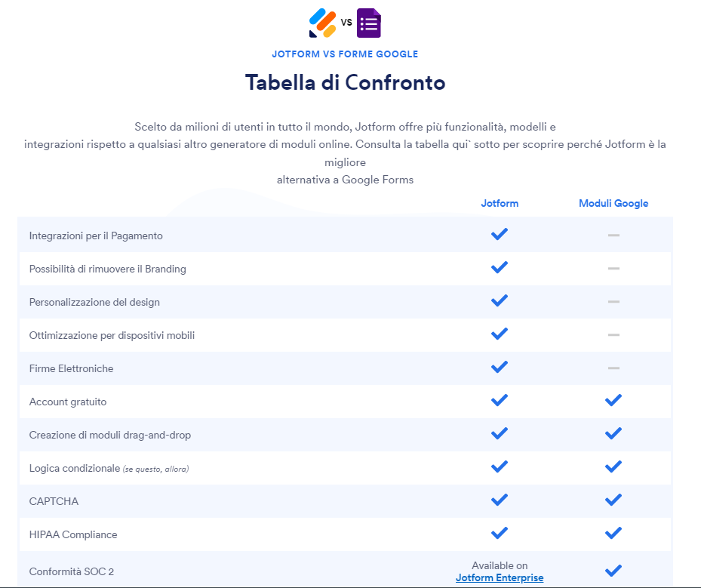Click the Moduli Google column header
The width and height of the screenshot is (701, 588).
[613, 203]
